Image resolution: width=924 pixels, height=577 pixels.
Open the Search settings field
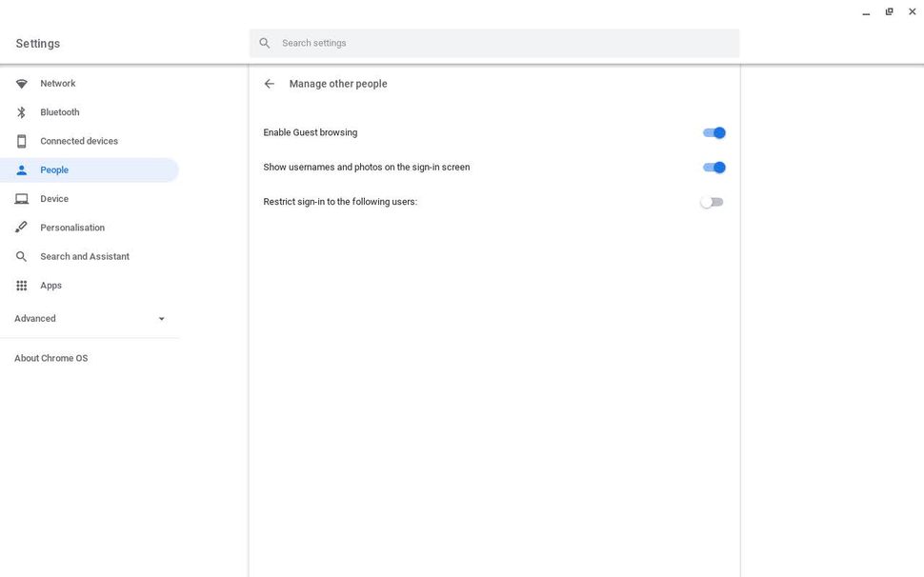pyautogui.click(x=429, y=42)
